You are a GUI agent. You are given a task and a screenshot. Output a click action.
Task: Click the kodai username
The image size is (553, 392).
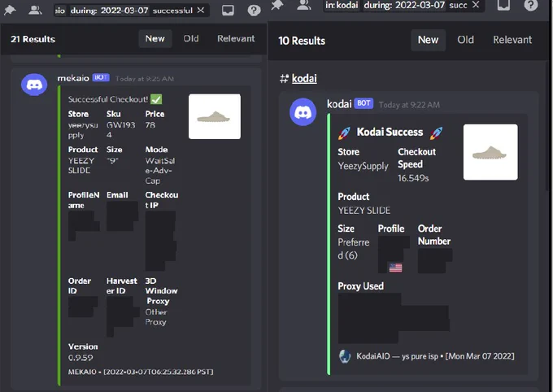click(x=339, y=104)
